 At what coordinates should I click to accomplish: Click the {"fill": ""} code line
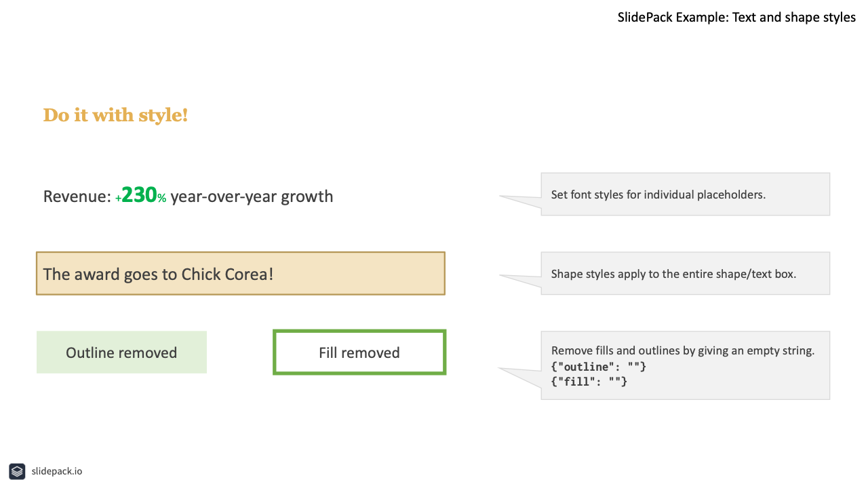pyautogui.click(x=589, y=382)
